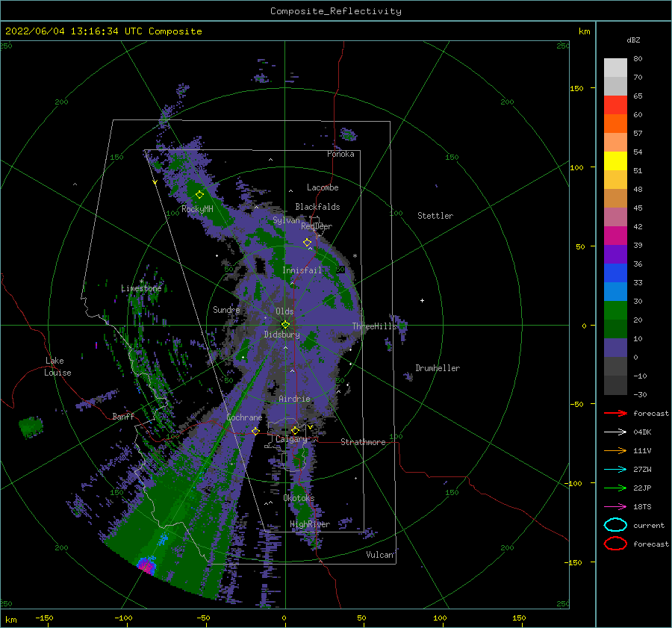Click the Olds city label
This screenshot has width=672, height=628.
pyautogui.click(x=284, y=311)
